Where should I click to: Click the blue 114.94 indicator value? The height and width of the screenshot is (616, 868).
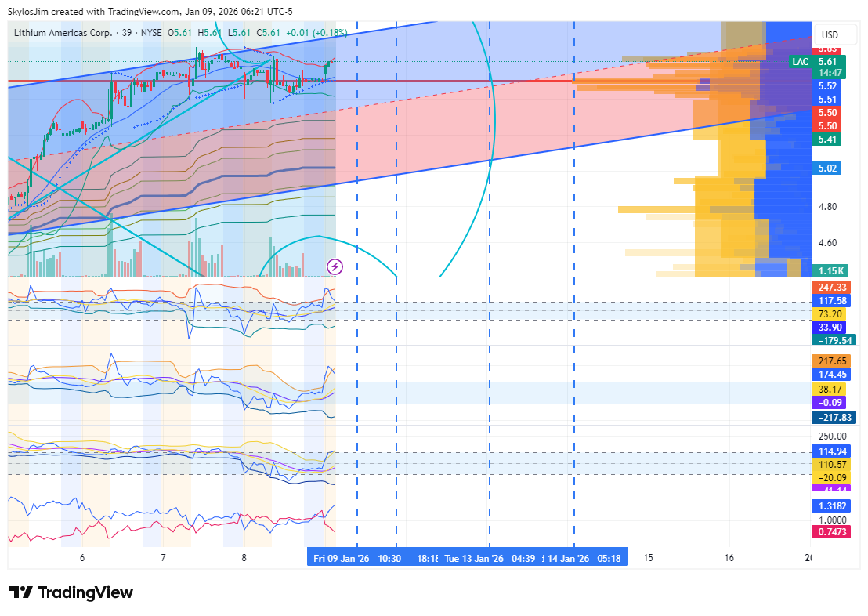pyautogui.click(x=830, y=451)
